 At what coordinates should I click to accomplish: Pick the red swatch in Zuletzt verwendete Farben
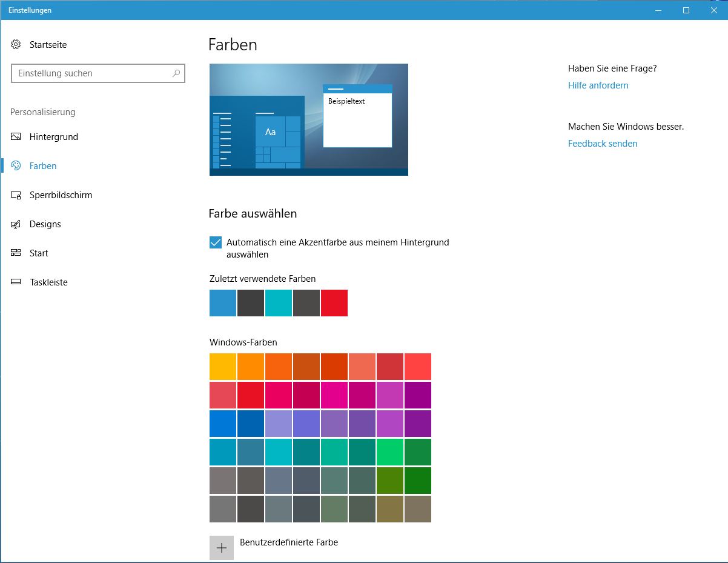point(334,303)
